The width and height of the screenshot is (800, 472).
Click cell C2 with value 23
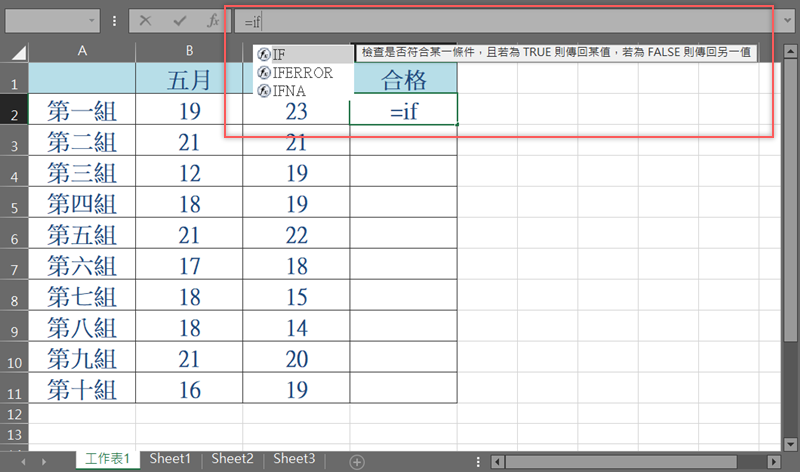(x=296, y=110)
